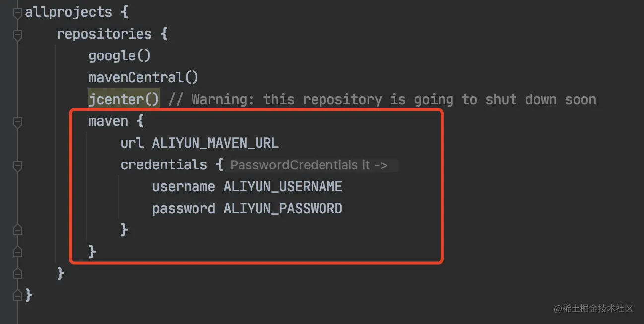This screenshot has height=324, width=644.
Task: Place cursor on highlighted jcenter() call
Action: tap(124, 99)
